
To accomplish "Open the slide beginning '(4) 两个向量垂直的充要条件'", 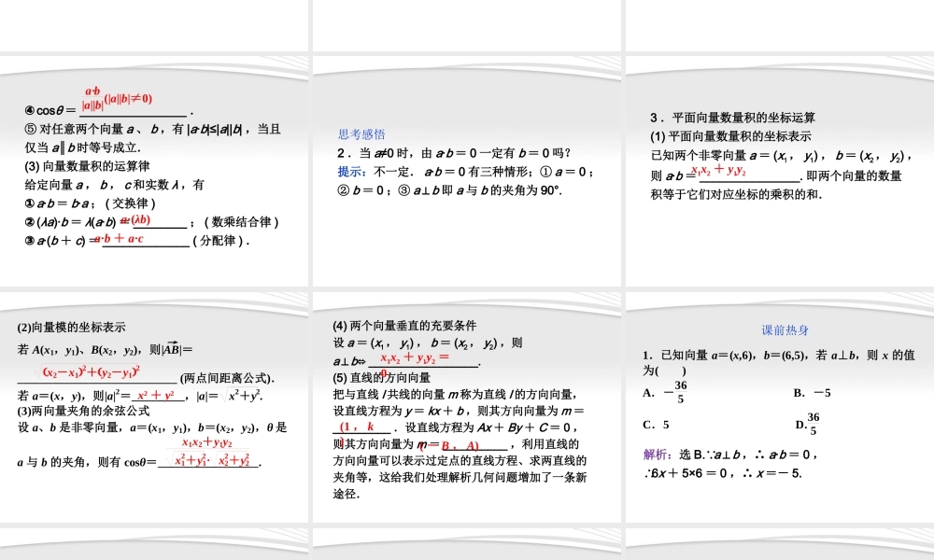I will [466, 407].
